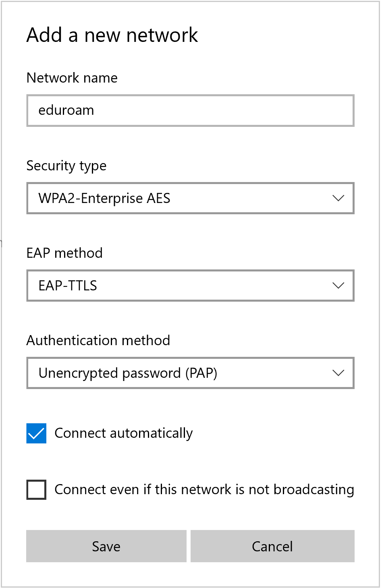Screen dimensions: 382x588
Task: Click the 'EAP method' label
Action: (64, 253)
